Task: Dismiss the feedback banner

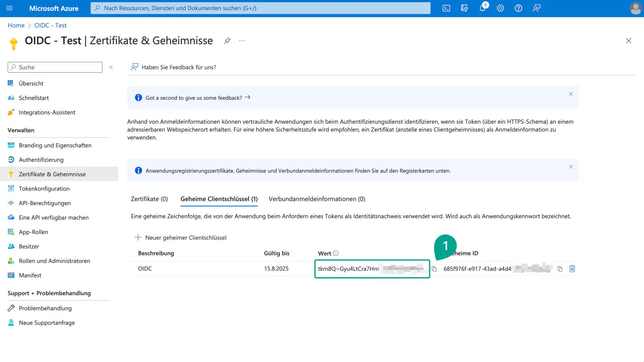Action: (571, 94)
